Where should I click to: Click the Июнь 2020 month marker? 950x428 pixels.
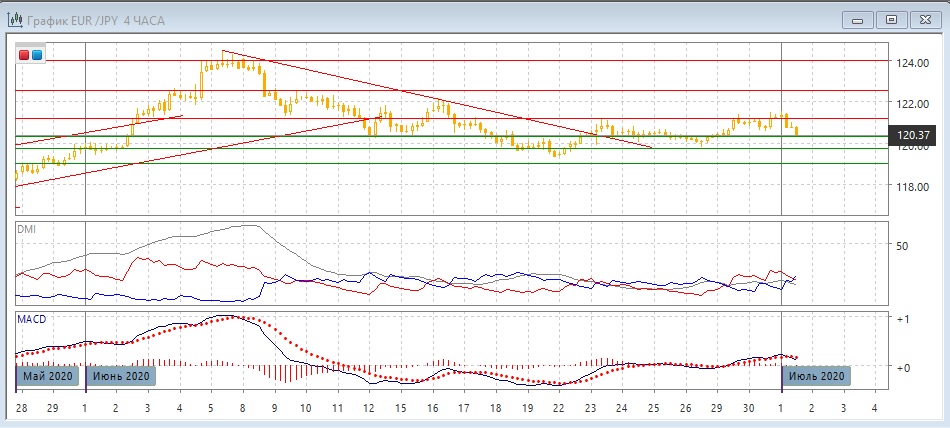pos(120,376)
